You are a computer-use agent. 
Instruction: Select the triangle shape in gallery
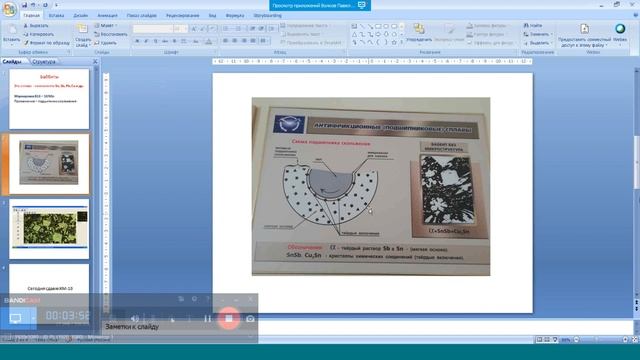click(x=354, y=34)
